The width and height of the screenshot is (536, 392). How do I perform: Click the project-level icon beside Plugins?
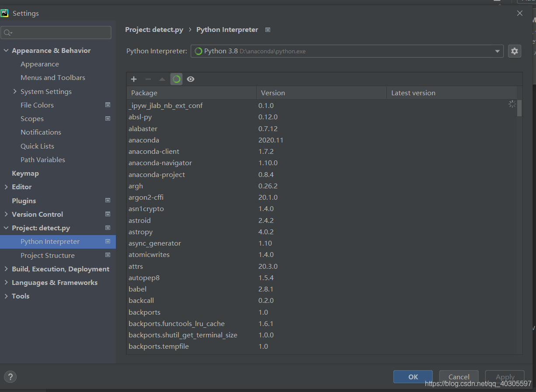108,201
